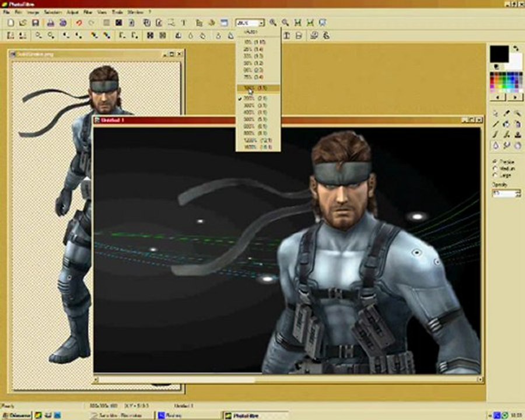Select the Magic wand tool
525x420 pixels.
click(x=517, y=114)
